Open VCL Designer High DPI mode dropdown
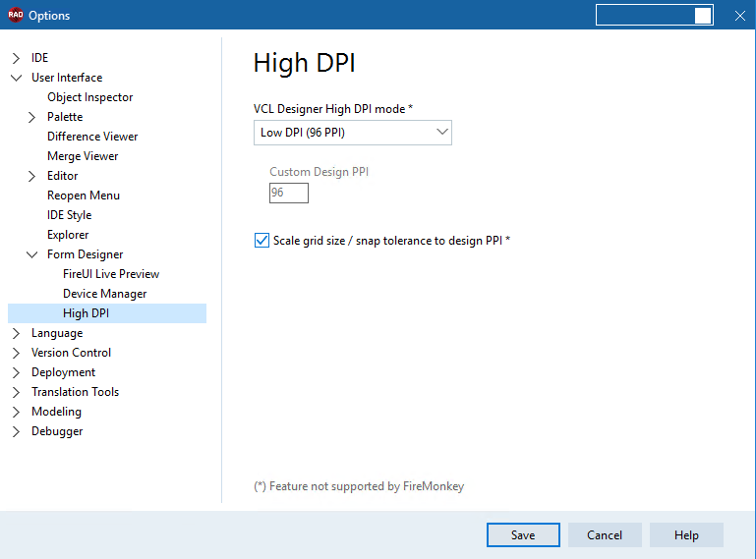The image size is (756, 559). 353,133
